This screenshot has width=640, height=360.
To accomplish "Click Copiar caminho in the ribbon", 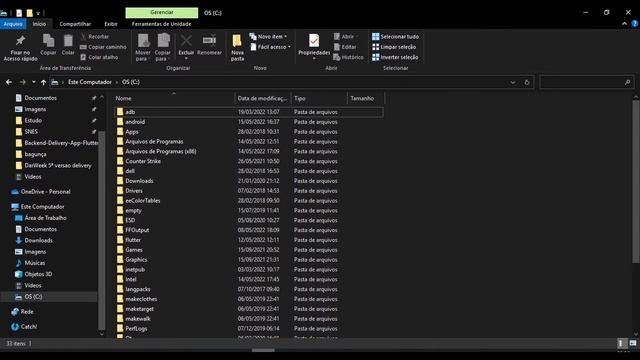I will (103, 47).
